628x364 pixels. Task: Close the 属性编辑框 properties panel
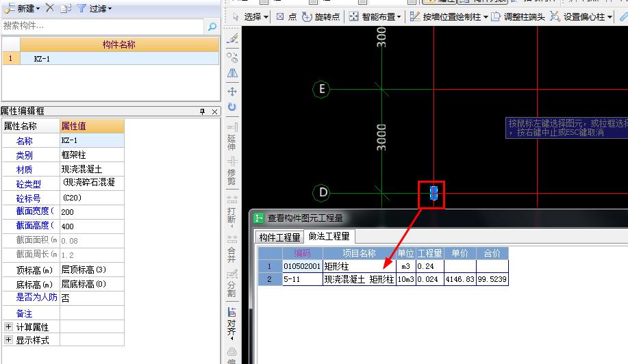click(x=214, y=112)
